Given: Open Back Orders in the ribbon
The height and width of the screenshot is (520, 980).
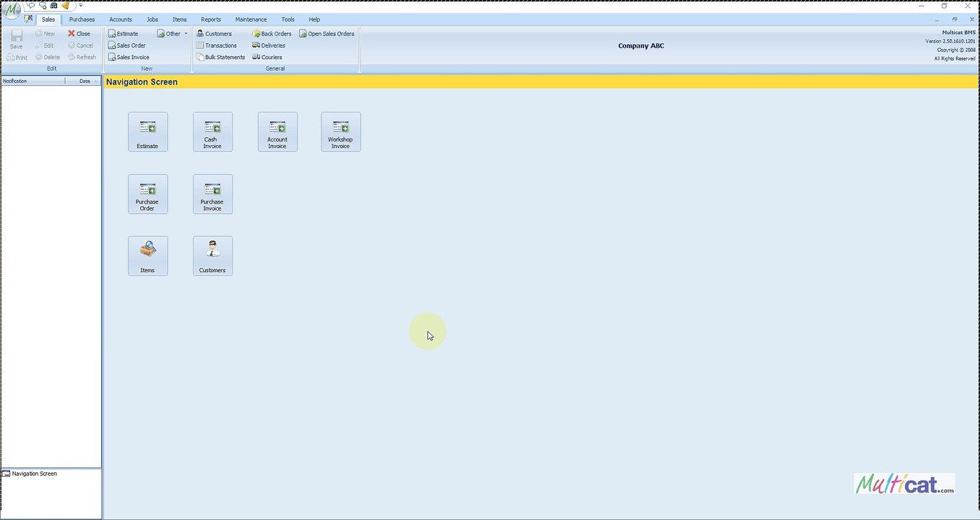Looking at the screenshot, I should (272, 34).
